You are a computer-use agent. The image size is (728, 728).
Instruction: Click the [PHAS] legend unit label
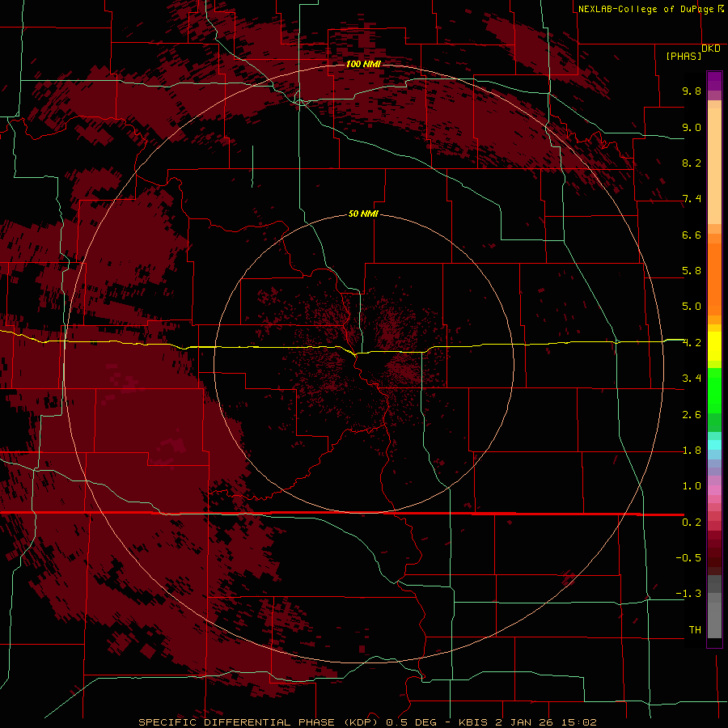tap(684, 56)
